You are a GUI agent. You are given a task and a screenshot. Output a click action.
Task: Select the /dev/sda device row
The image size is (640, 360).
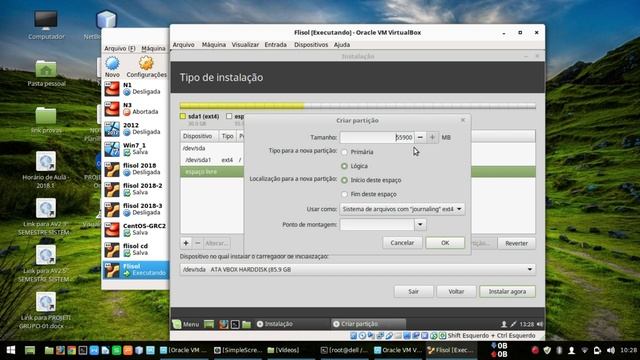tap(212, 148)
